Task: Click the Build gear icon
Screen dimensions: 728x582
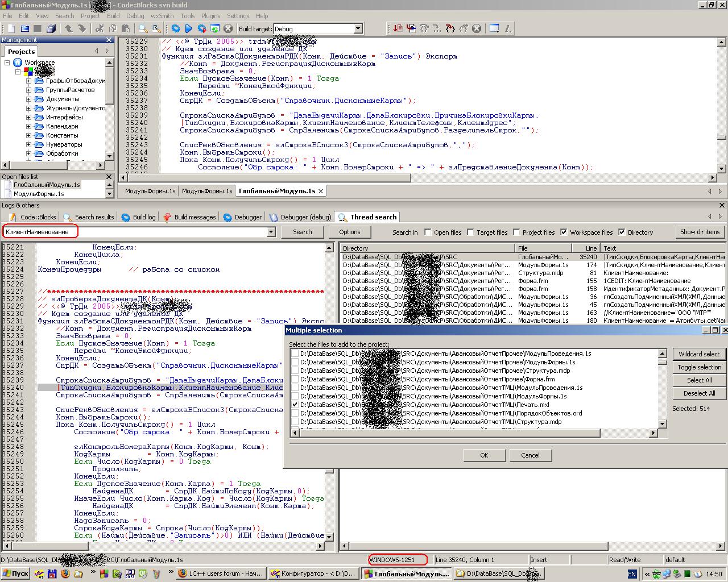Action: [x=176, y=28]
